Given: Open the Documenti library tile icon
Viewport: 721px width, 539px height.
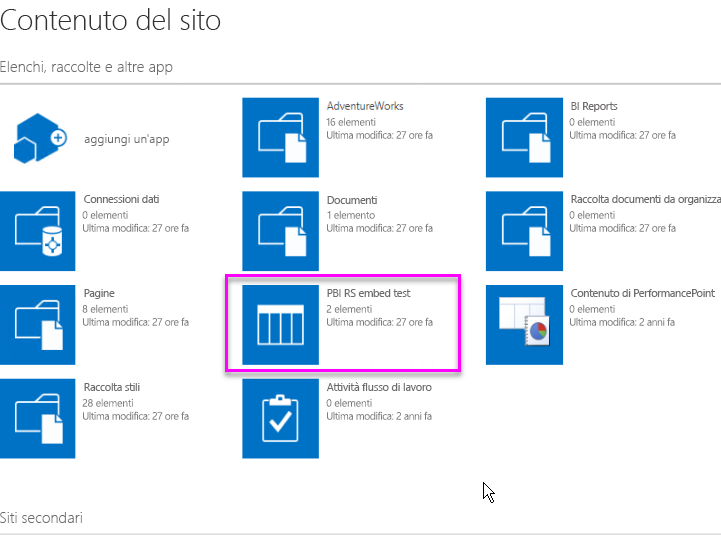Looking at the screenshot, I should [280, 231].
